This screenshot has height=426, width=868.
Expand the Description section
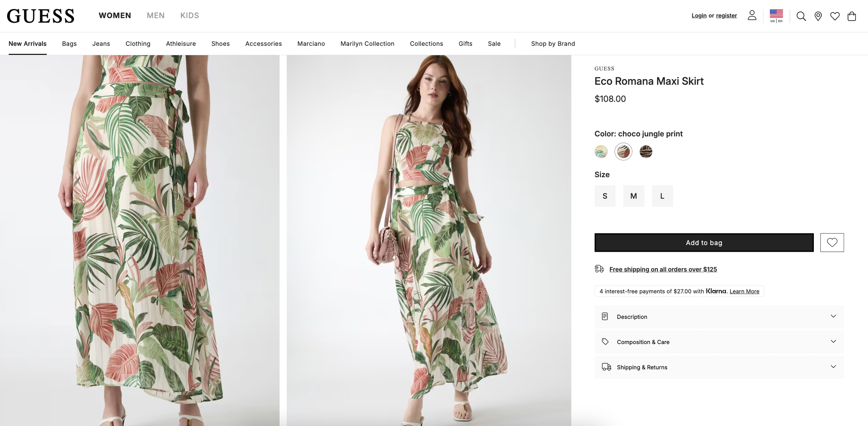click(719, 317)
